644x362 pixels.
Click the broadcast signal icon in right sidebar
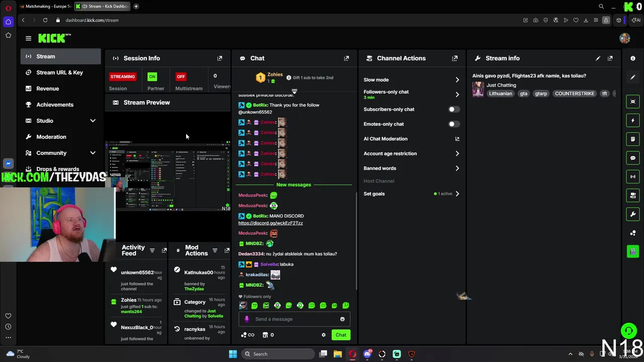click(x=633, y=176)
